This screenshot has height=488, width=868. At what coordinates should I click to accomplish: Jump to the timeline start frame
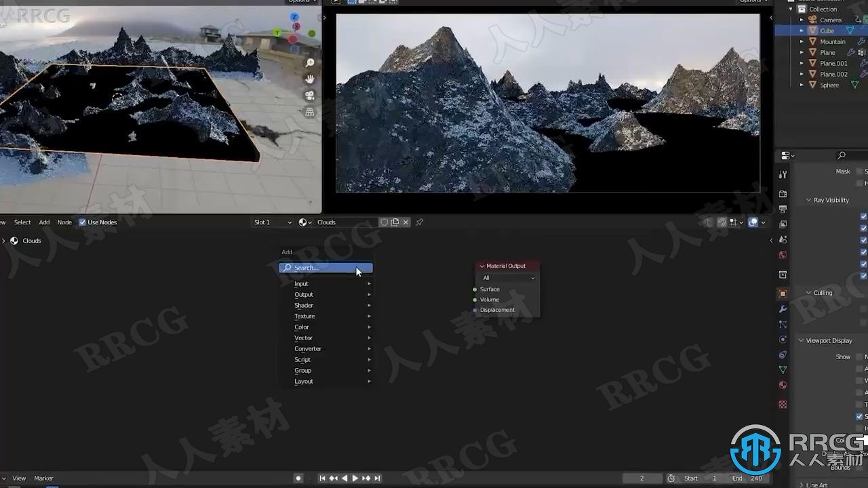tap(322, 479)
